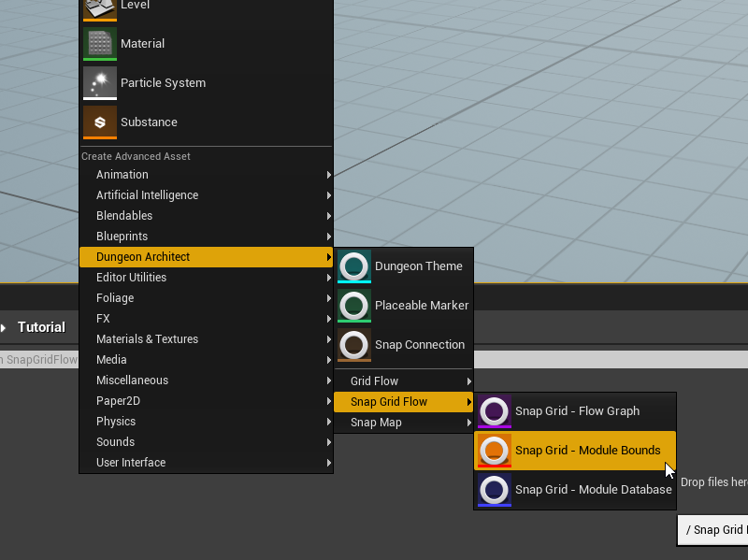Open the User Interface menu entry
This screenshot has height=560, width=748.
click(206, 462)
